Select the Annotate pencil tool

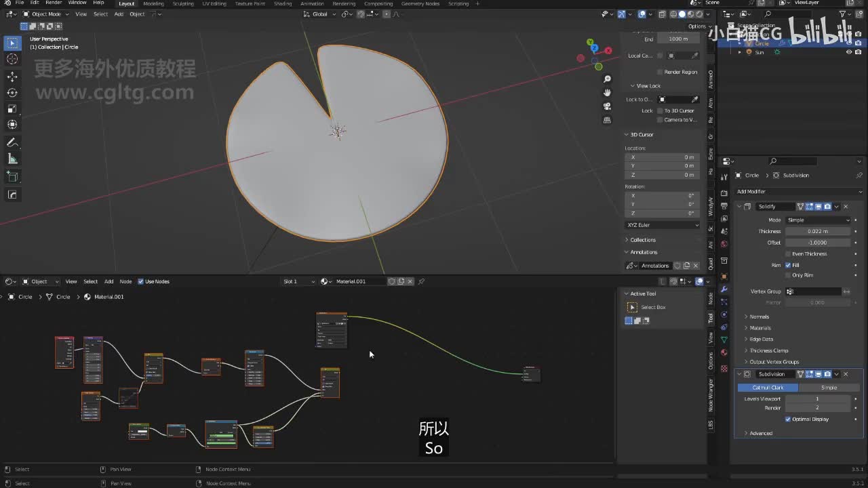tap(12, 142)
